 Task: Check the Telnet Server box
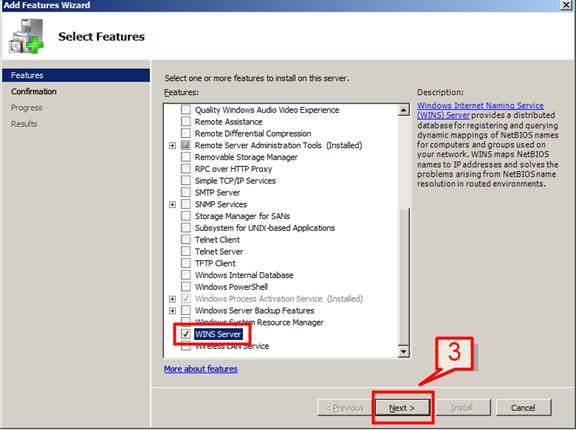coord(186,251)
